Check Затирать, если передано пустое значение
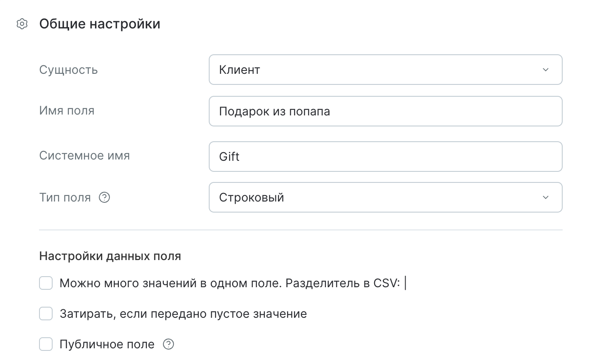 (x=45, y=314)
